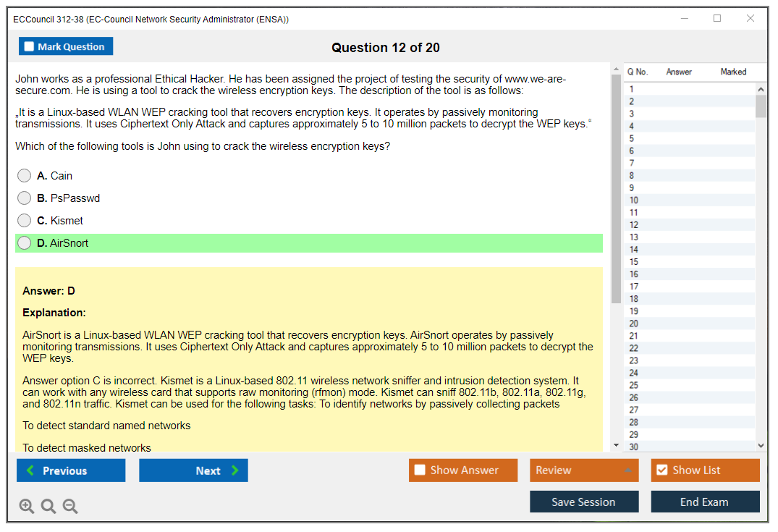Uncheck the Show List checkbox
Viewport: 778px width, 532px height.
click(x=661, y=470)
